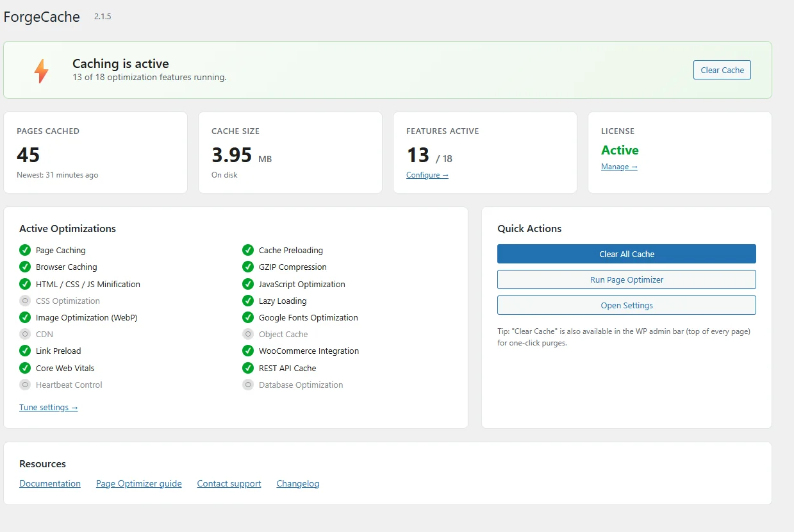Click the CSS Optimization label

click(x=68, y=301)
